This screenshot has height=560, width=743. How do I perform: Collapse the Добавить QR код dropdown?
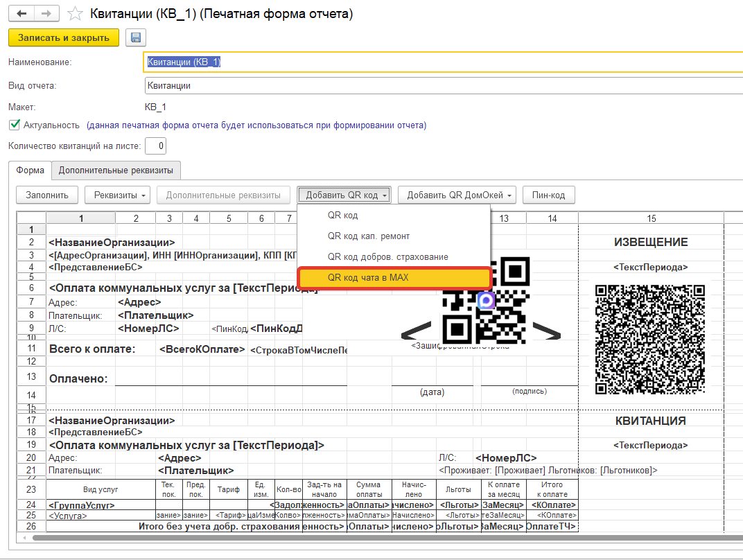click(345, 195)
